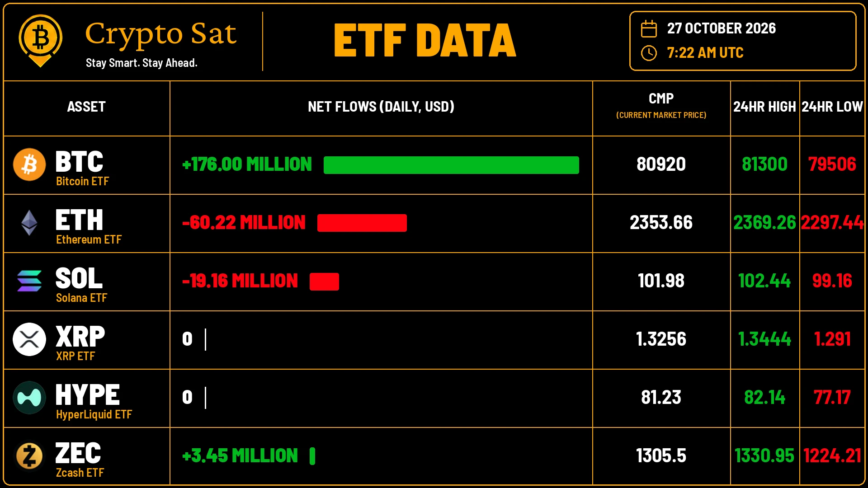The height and width of the screenshot is (488, 868).
Task: Click the BTC price value 80920
Action: point(661,164)
